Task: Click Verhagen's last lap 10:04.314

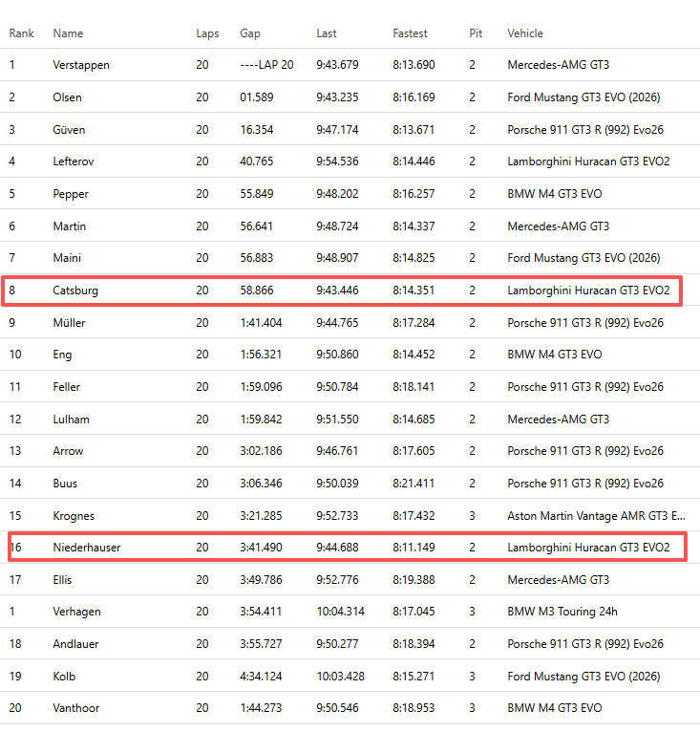Action: [341, 612]
